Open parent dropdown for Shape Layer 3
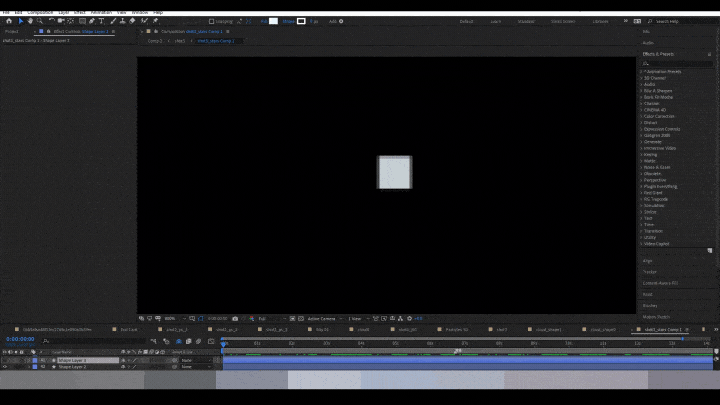The height and width of the screenshot is (405, 720). [x=196, y=360]
